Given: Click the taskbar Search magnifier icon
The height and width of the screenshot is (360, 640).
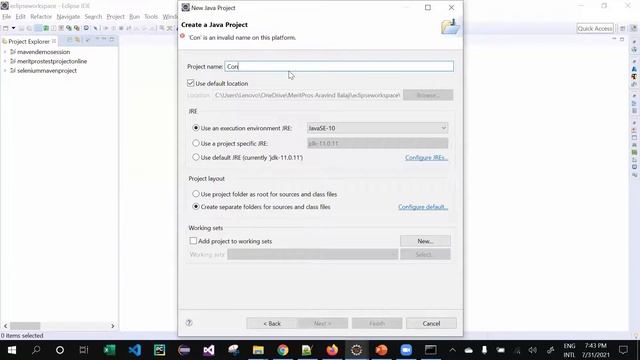Looking at the screenshot, I should tap(36, 350).
